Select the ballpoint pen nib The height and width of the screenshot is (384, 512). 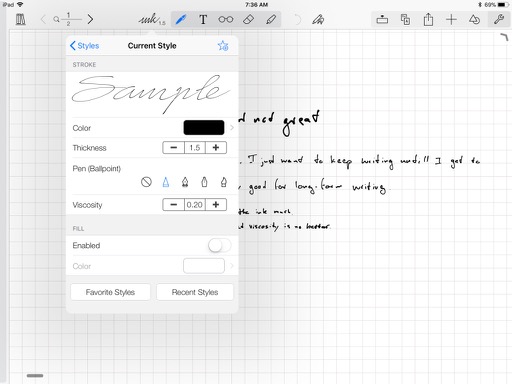[166, 182]
